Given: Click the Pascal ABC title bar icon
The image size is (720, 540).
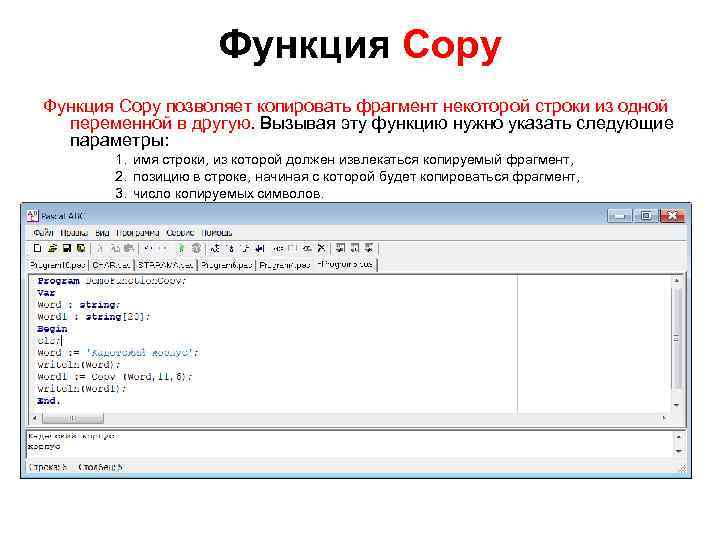Looking at the screenshot, I should pyautogui.click(x=32, y=216).
